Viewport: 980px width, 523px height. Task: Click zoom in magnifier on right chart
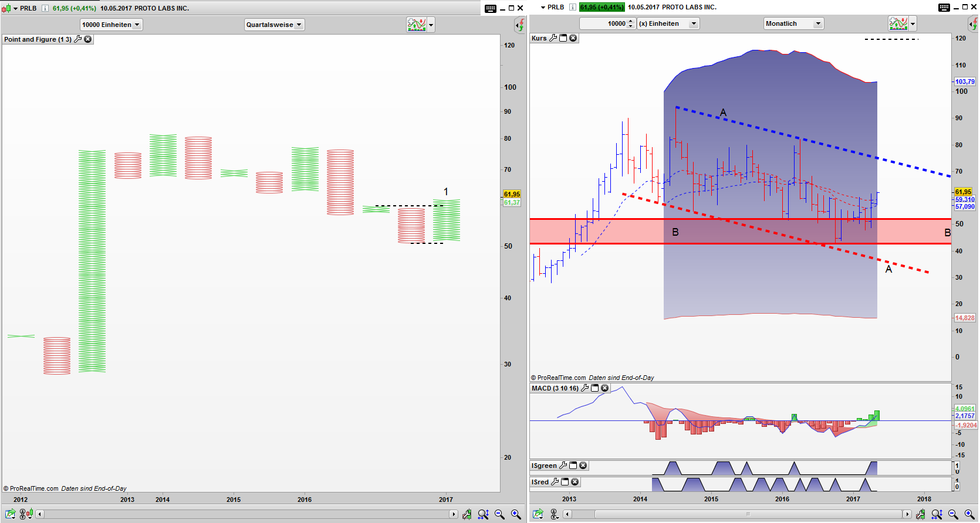point(969,514)
